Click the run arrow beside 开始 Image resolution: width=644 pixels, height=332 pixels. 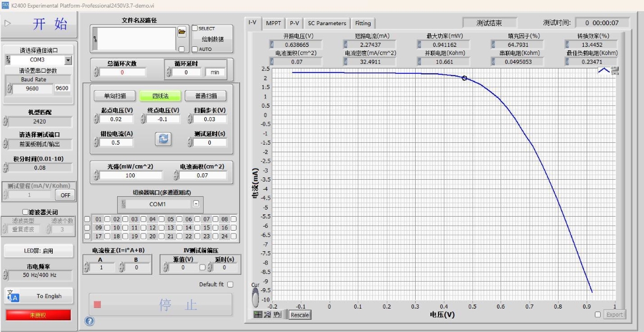point(8,23)
